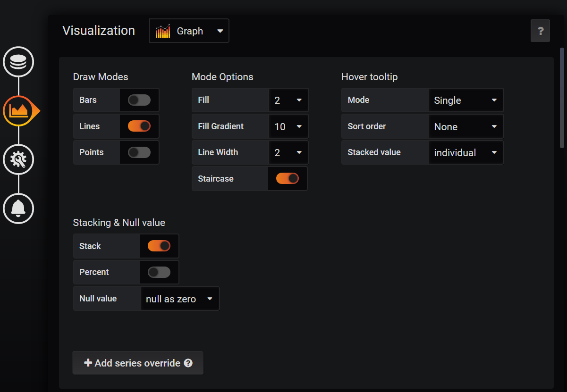Disable the Lines draw mode toggle
The height and width of the screenshot is (392, 567).
coord(139,126)
